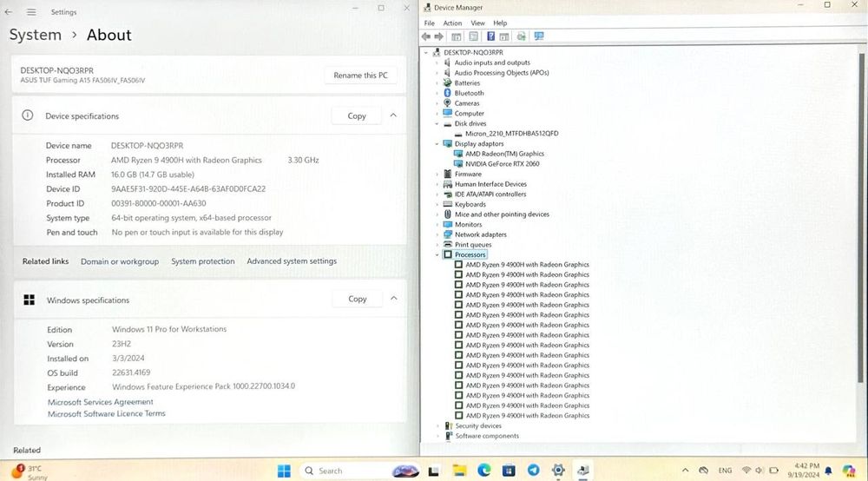Click the monitor scan-for-hardware-changes toolbar icon
Viewport: 868px width, 481px height.
click(539, 36)
